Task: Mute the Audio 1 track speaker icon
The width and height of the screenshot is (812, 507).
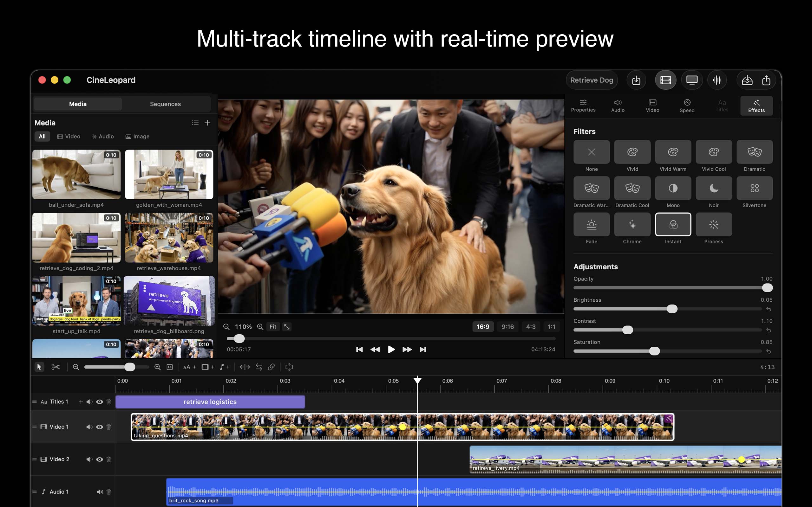Action: click(x=99, y=491)
